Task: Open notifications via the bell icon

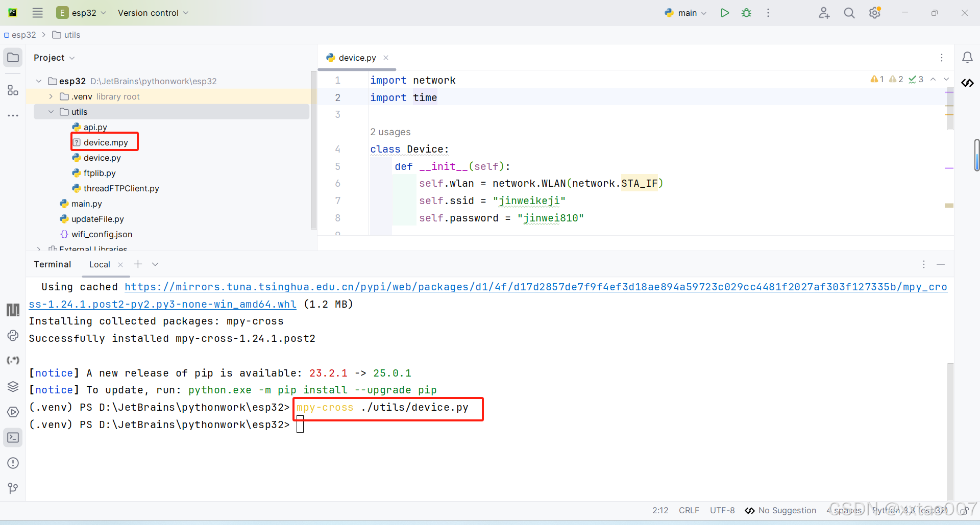Action: [x=967, y=57]
